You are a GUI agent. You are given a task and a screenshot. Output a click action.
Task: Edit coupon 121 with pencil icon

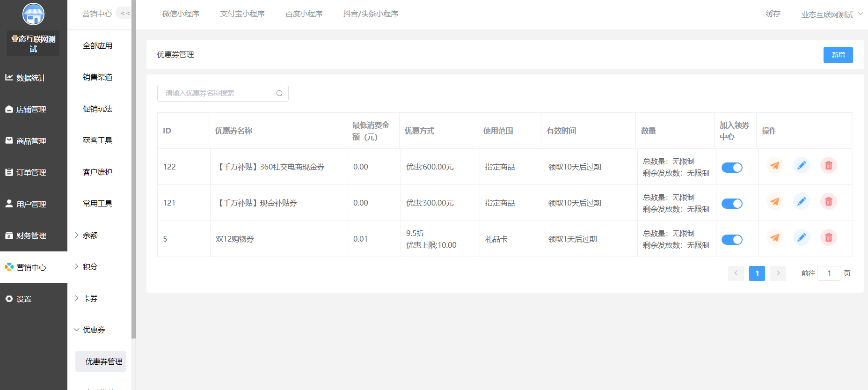tap(802, 201)
